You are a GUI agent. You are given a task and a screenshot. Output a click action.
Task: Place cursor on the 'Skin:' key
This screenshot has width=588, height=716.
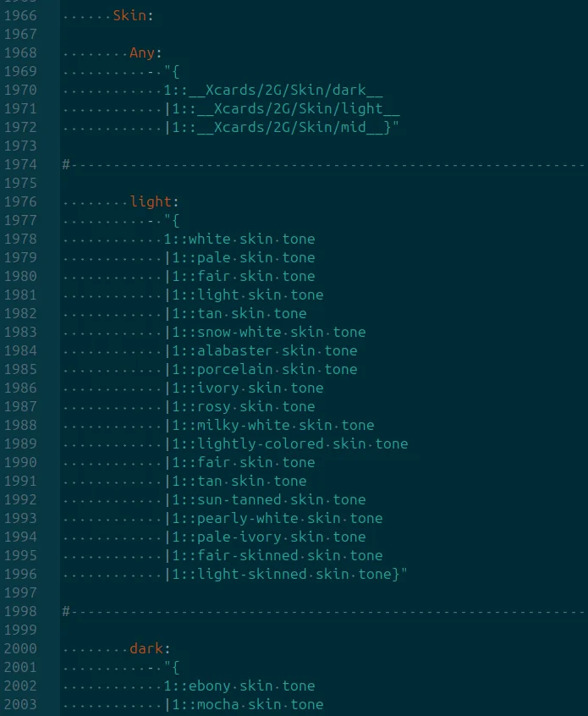(x=133, y=15)
